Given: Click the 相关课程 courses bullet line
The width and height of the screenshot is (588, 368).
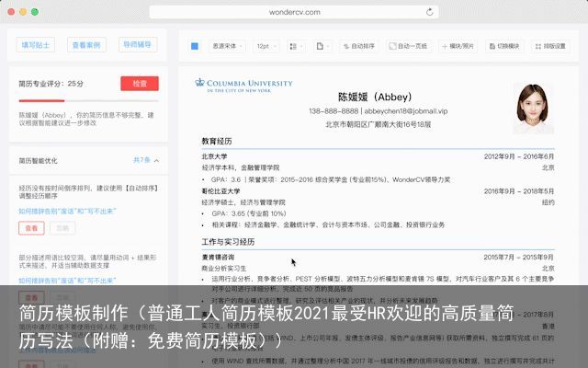Looking at the screenshot, I should 328,224.
